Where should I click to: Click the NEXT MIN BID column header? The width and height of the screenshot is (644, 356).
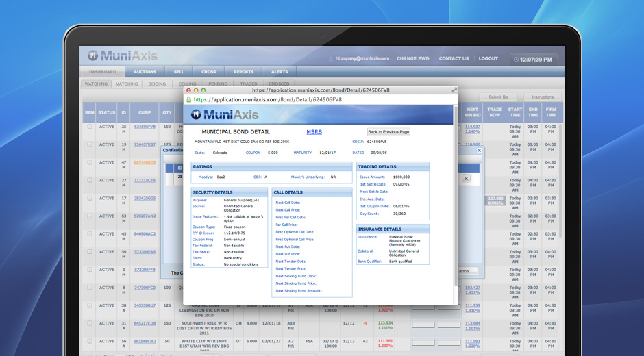click(472, 112)
